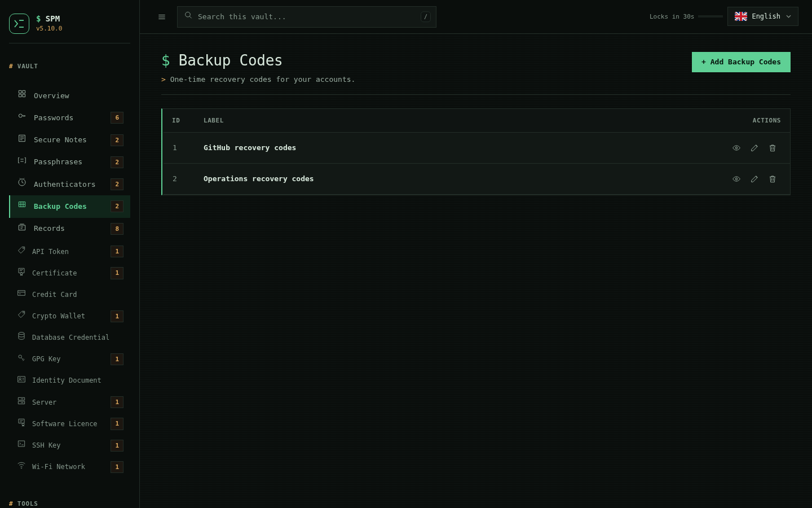Click the Server icon in sidebar
812x508 pixels.
pyautogui.click(x=21, y=401)
